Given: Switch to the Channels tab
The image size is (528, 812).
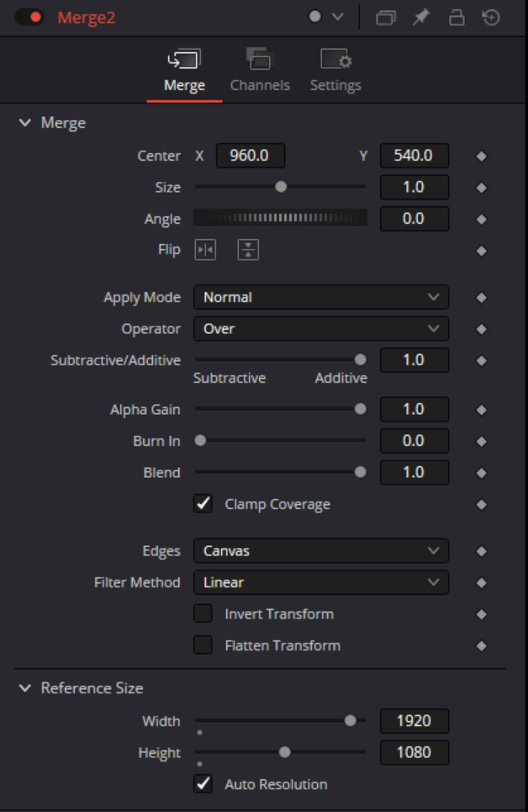Looking at the screenshot, I should tap(260, 72).
